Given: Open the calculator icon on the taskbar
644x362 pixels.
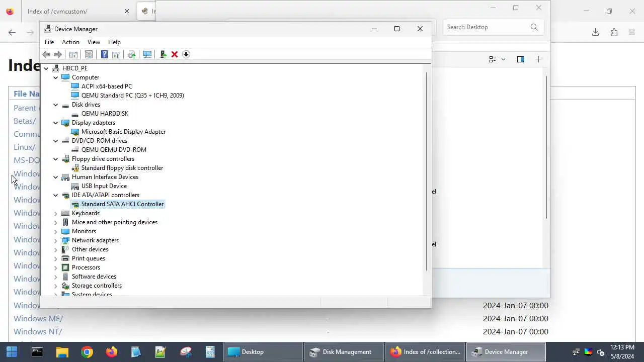Looking at the screenshot, I should (210, 352).
